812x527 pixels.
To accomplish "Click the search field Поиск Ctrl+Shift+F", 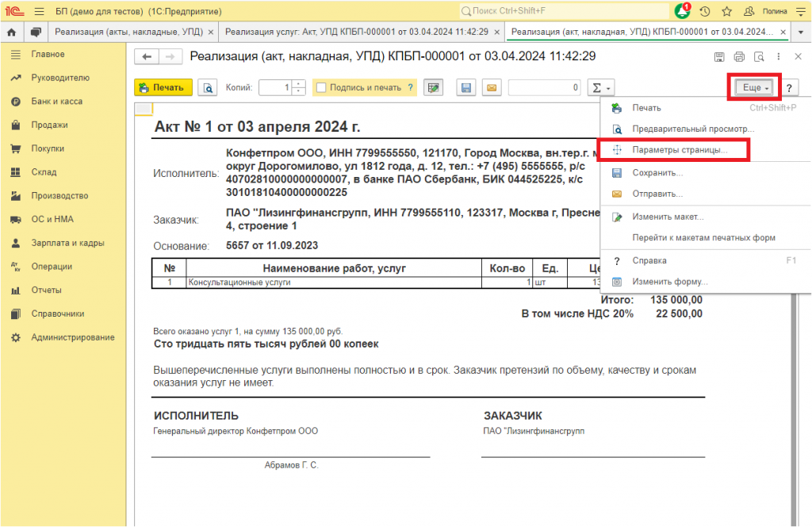I will pos(565,11).
